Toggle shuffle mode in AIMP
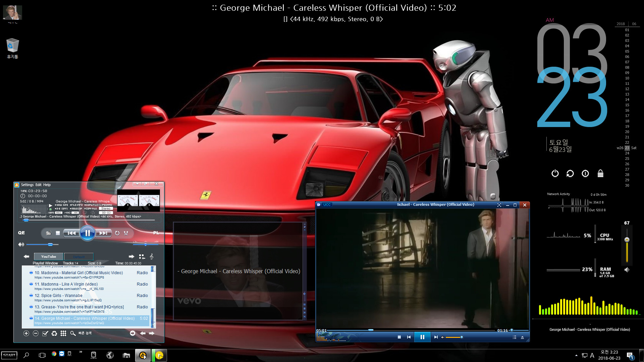 [126, 233]
